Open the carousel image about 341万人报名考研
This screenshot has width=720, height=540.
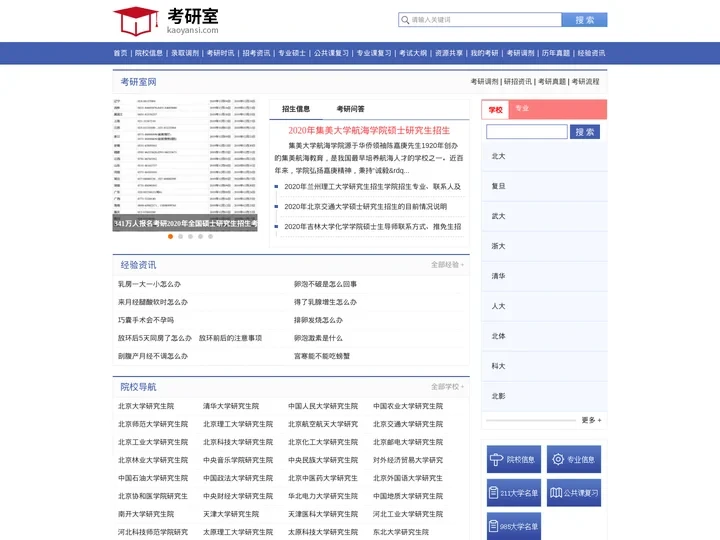tap(185, 164)
